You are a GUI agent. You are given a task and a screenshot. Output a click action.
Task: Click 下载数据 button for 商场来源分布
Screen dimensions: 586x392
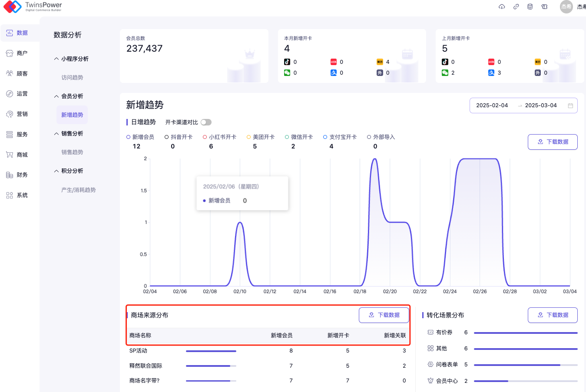pyautogui.click(x=384, y=315)
